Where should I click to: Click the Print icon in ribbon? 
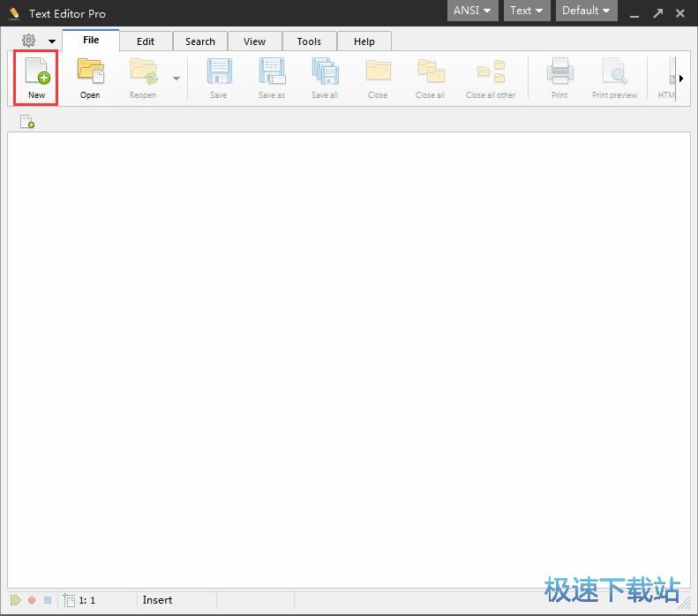tap(559, 78)
